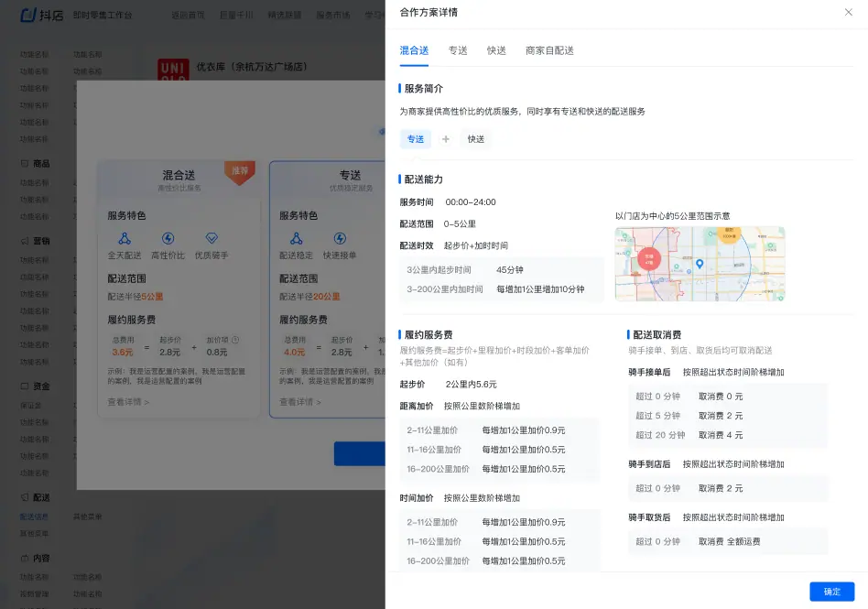Viewport: 868px width, 609px height.
Task: Click the blue store pin on map
Action: [x=700, y=264]
